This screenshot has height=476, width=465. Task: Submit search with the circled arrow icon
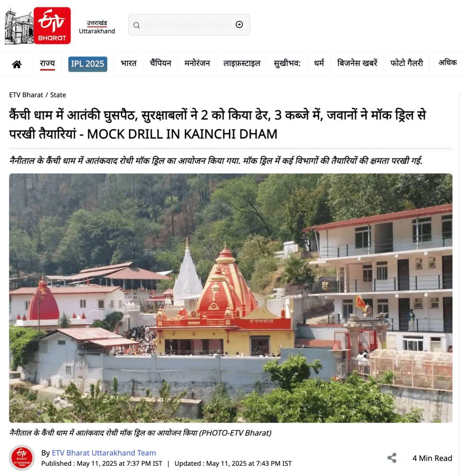pos(239,25)
